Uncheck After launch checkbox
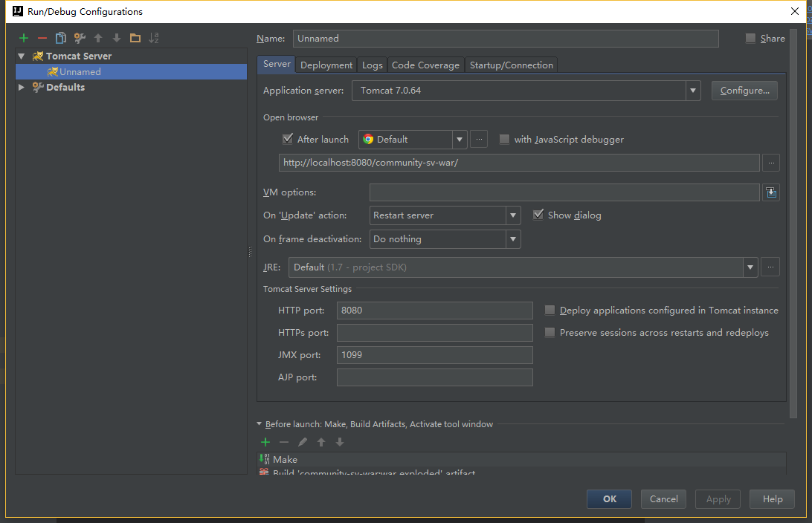This screenshot has height=523, width=812. [288, 139]
